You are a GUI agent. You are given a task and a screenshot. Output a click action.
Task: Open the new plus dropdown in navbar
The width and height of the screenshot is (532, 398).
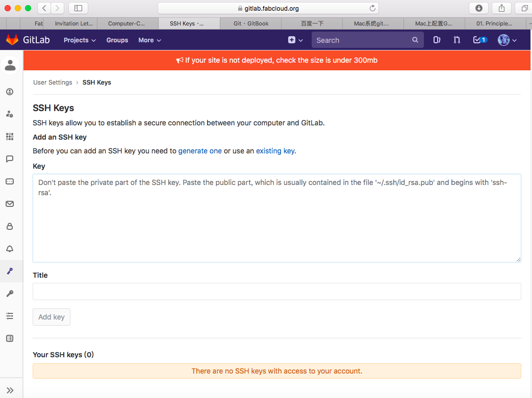(x=295, y=40)
